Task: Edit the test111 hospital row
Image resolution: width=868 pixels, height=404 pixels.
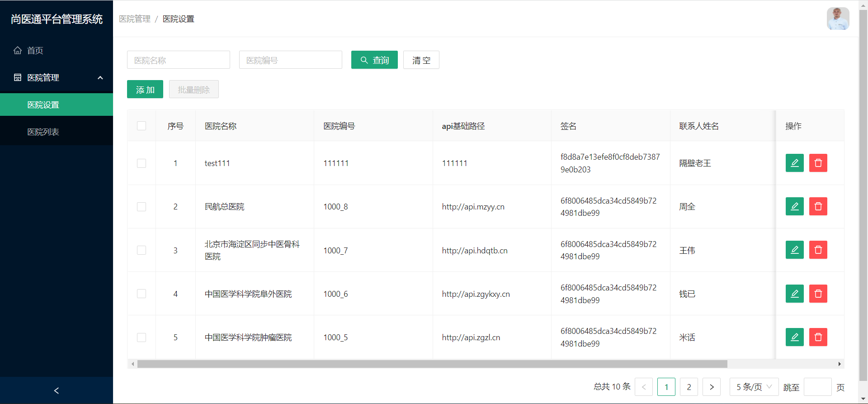Action: 794,163
